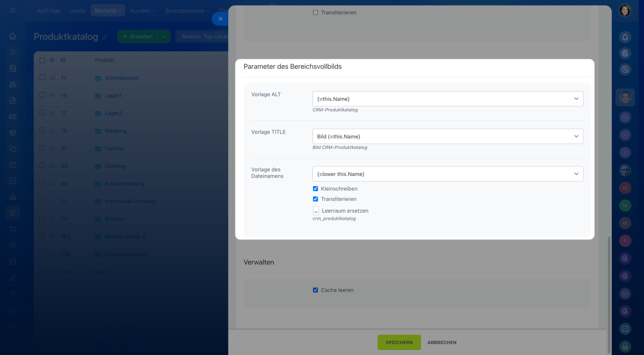Viewport: 644px width, 355px height.
Task: Toggle the select-all checkbox in table header
Action: [x=42, y=60]
